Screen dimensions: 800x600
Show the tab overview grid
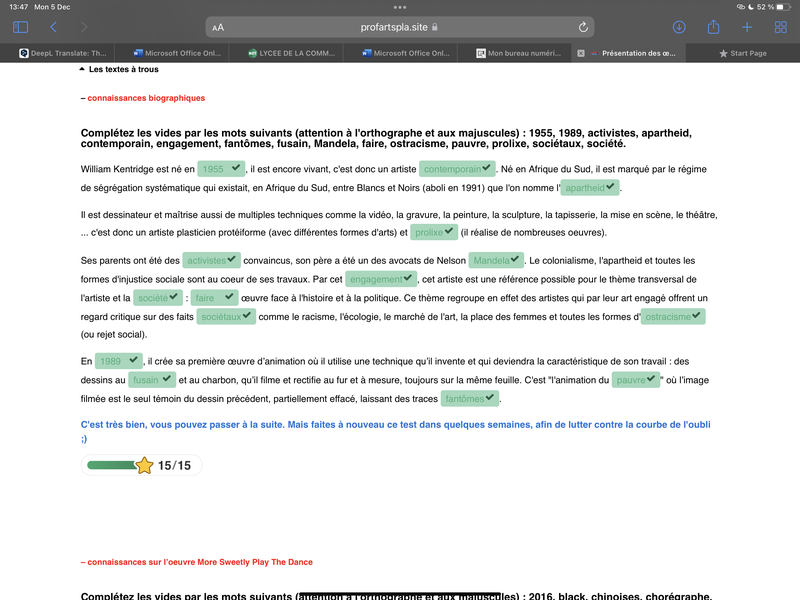point(781,27)
